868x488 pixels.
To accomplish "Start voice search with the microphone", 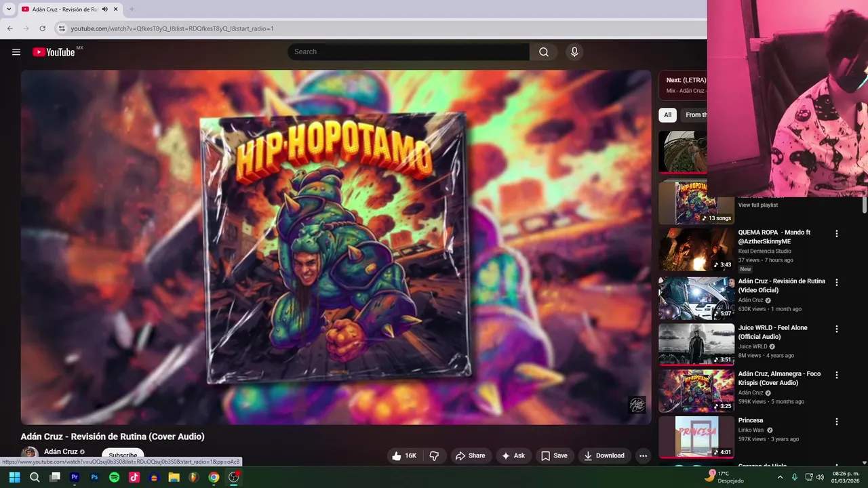I will [x=574, y=52].
